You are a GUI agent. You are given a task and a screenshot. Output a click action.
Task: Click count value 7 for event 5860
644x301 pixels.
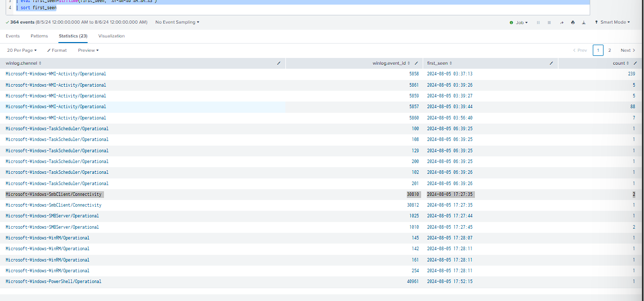tap(634, 118)
